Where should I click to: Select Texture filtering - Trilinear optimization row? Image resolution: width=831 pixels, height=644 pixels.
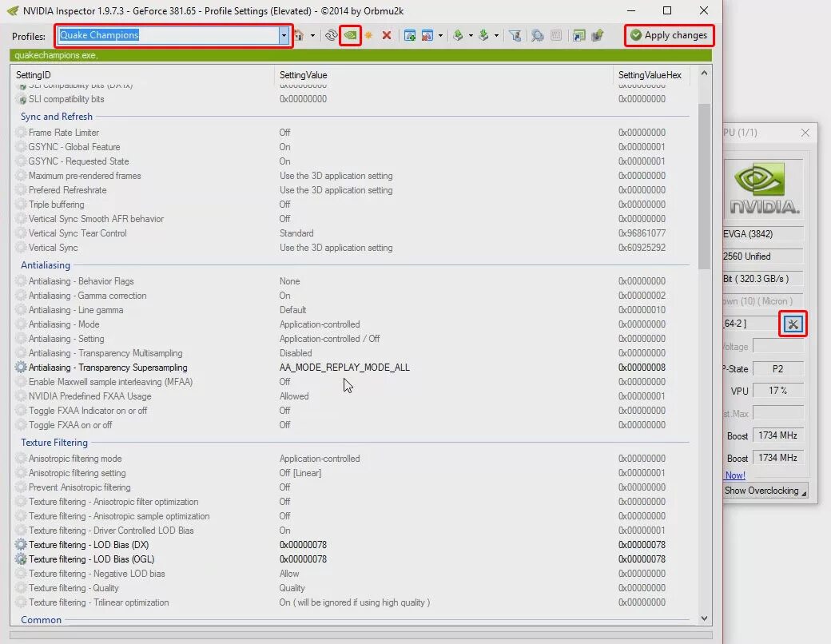point(350,602)
